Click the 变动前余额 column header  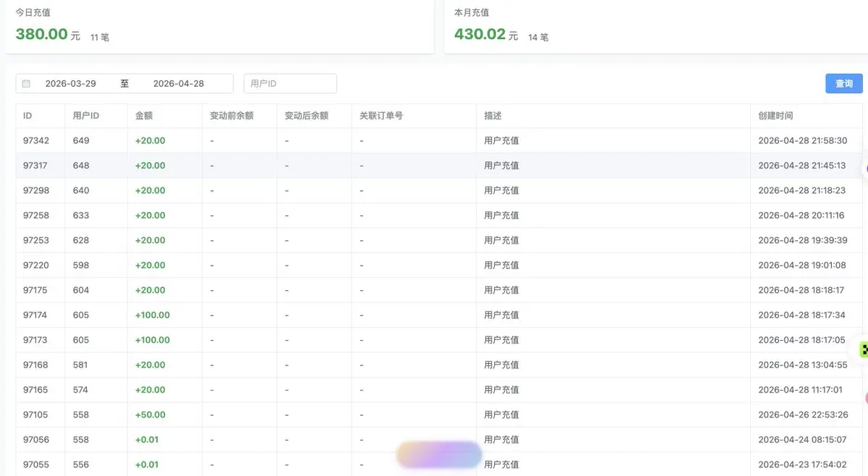tap(231, 116)
